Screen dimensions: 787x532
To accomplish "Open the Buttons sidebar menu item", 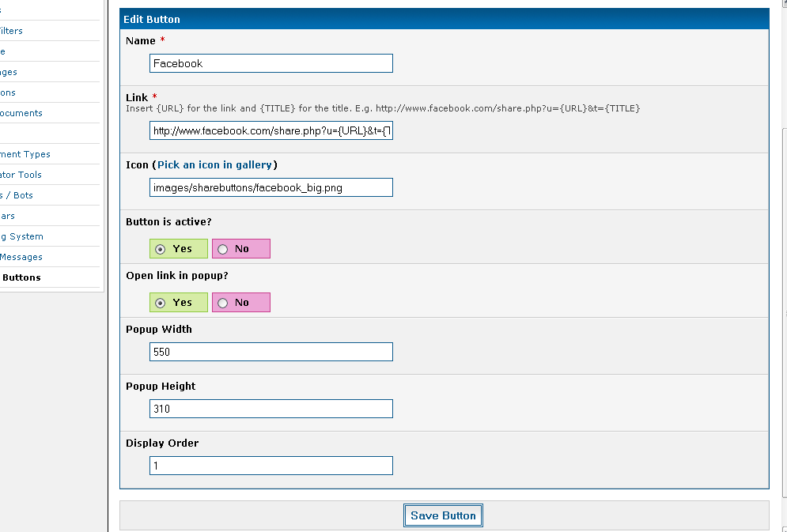I will 21,277.
